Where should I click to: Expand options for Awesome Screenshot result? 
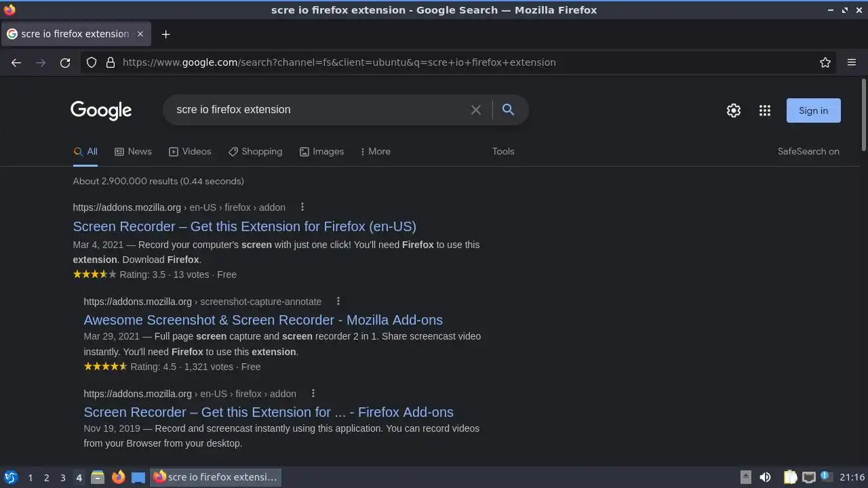coord(338,301)
